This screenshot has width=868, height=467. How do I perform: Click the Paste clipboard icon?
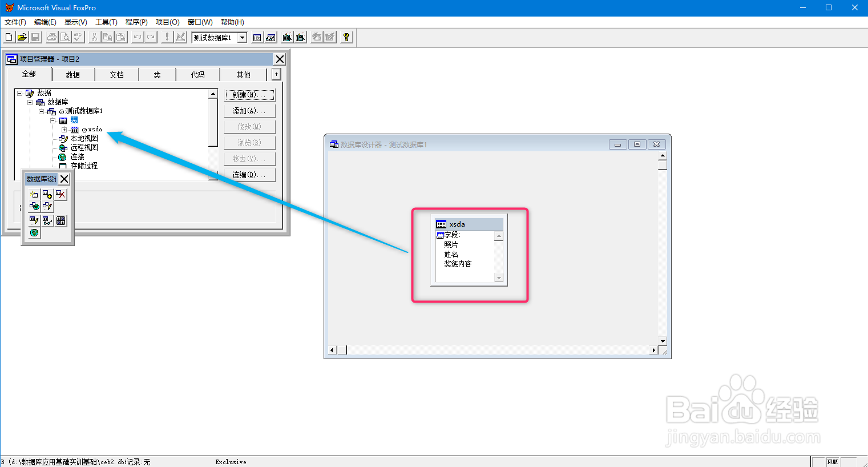(x=120, y=37)
